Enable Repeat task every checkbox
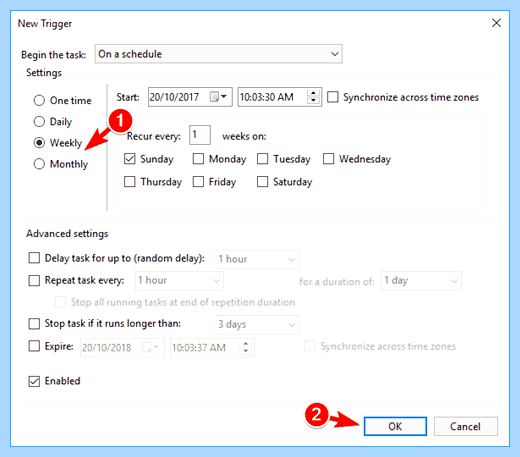The width and height of the screenshot is (520, 457). [x=34, y=280]
